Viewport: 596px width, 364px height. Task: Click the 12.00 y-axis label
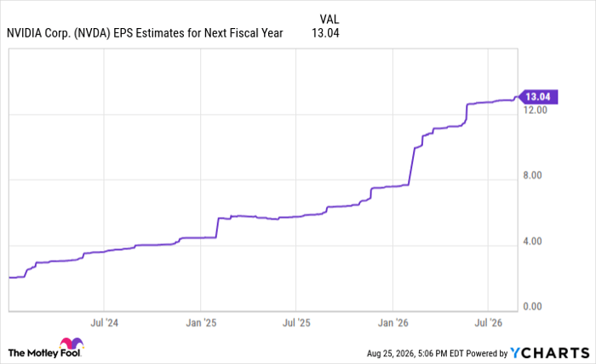pos(535,110)
